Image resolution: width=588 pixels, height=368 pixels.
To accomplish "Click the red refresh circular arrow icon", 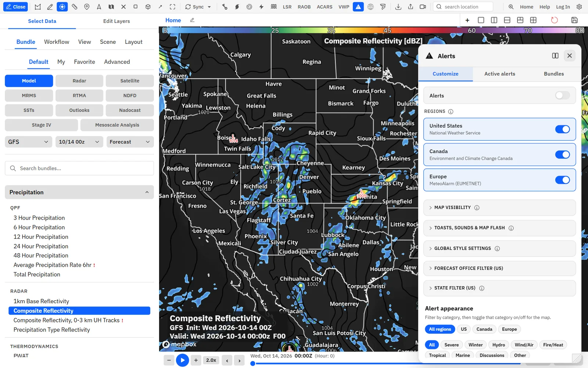I will click(554, 20).
